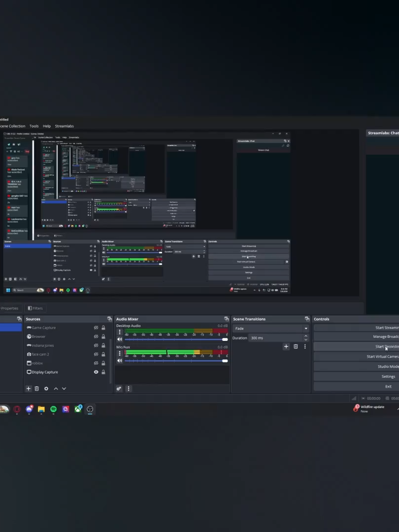
Task: Hide the Display Capture source
Action: (96, 372)
